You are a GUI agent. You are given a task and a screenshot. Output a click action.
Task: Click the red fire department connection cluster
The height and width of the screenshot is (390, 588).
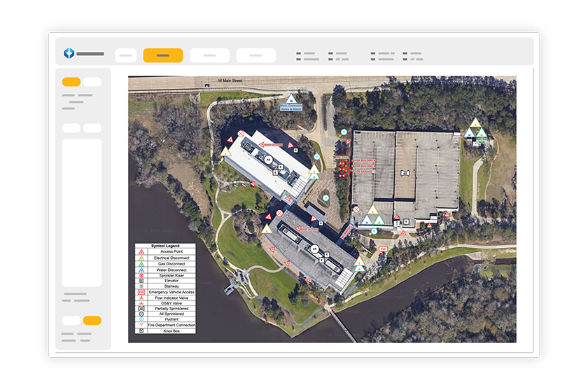[x=344, y=167]
